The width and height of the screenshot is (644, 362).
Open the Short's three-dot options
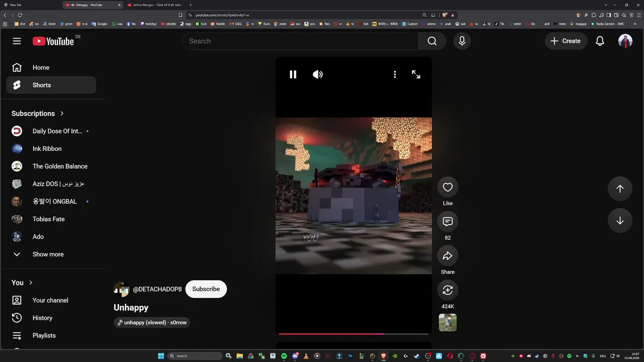394,74
